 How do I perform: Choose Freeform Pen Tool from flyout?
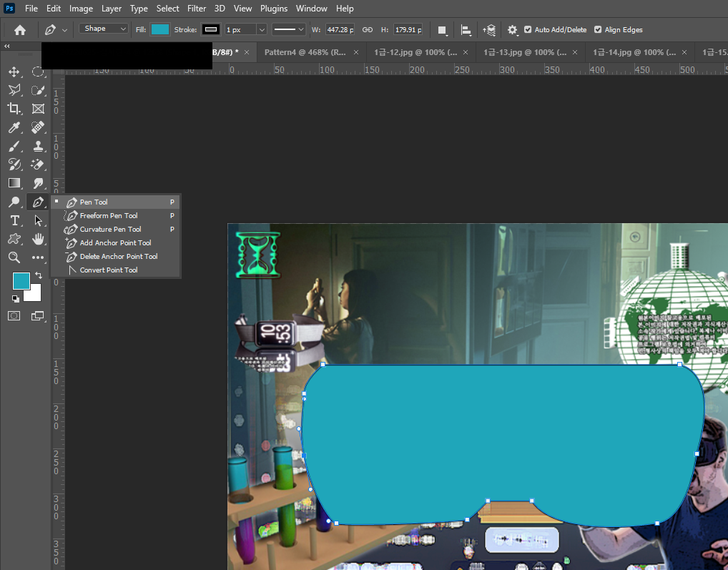tap(116, 216)
